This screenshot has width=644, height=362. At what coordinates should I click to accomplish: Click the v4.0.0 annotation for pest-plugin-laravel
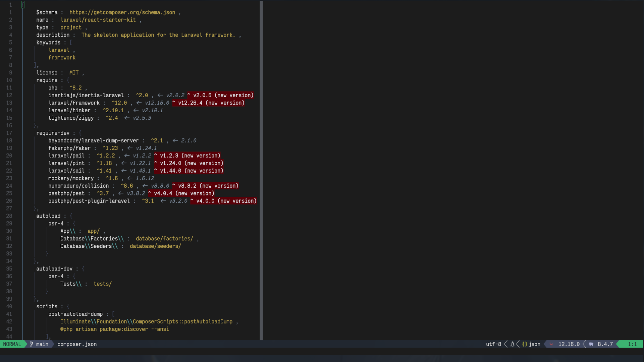[x=205, y=201]
